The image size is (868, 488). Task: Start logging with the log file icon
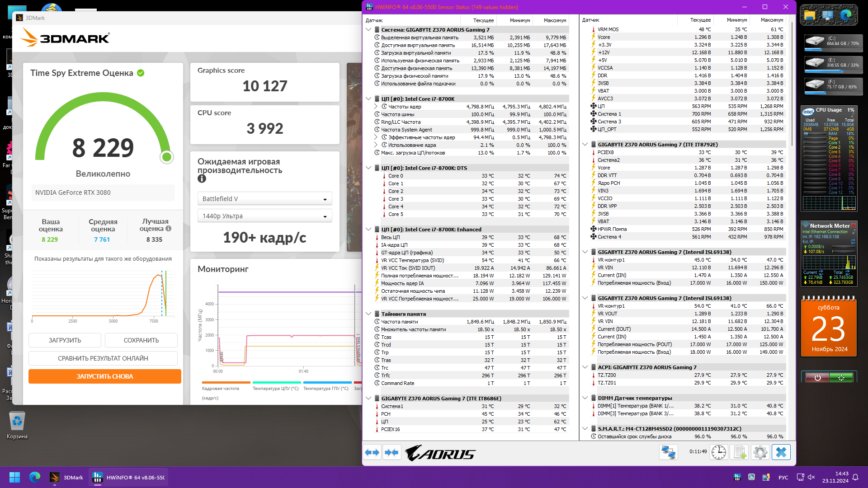pos(740,452)
